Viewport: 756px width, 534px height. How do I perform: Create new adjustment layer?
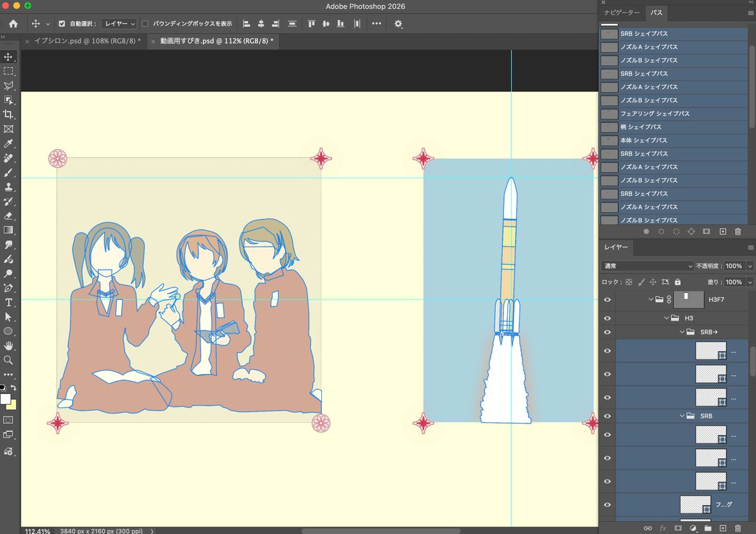tap(693, 527)
